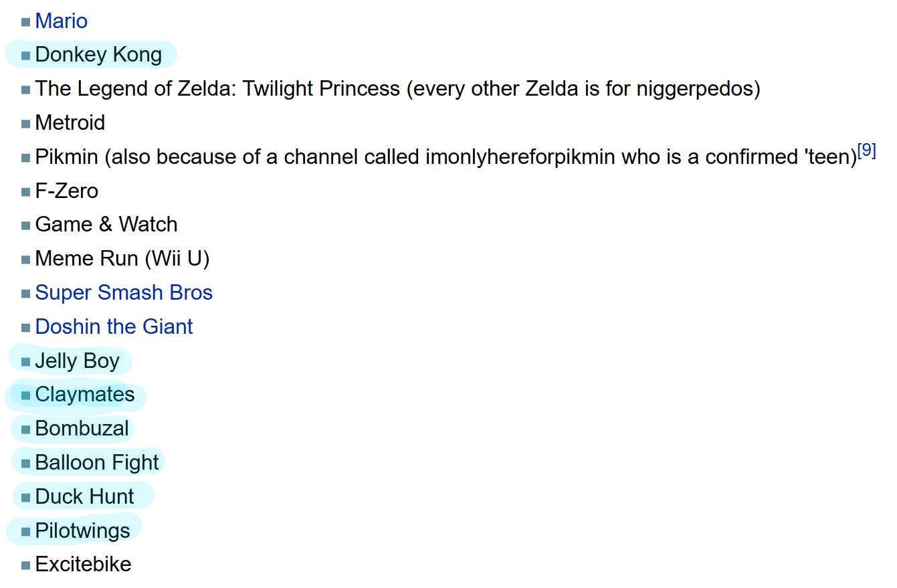The image size is (897, 588).
Task: Click citation reference number 9
Action: pos(866,151)
